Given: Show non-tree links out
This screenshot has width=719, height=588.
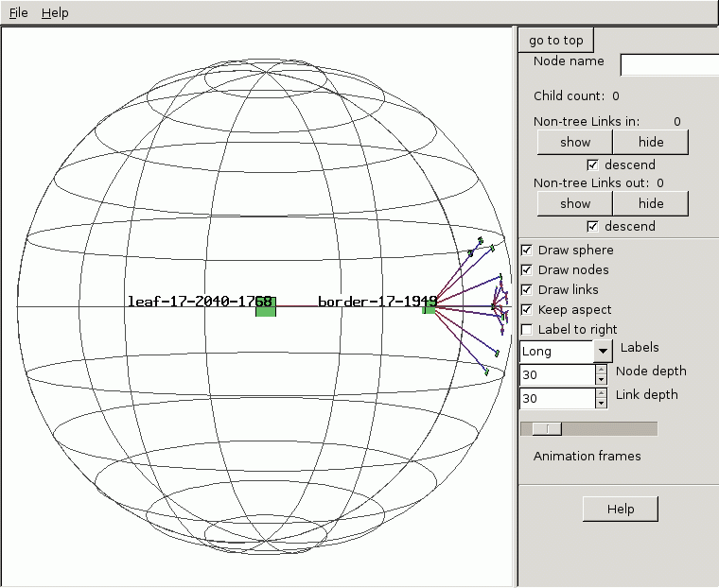Looking at the screenshot, I should coord(575,203).
